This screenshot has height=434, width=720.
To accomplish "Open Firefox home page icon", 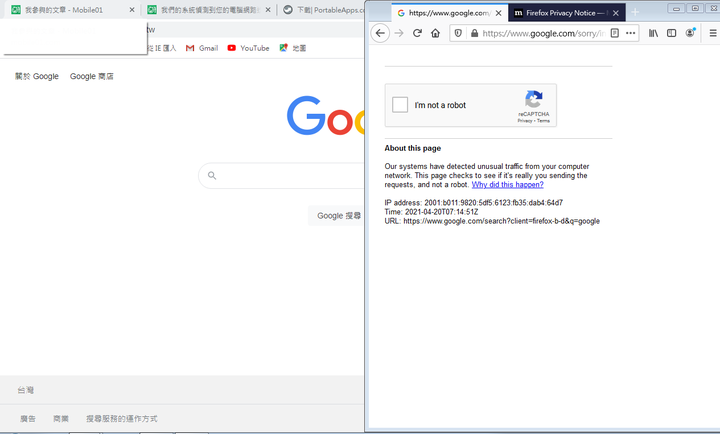I will point(435,33).
